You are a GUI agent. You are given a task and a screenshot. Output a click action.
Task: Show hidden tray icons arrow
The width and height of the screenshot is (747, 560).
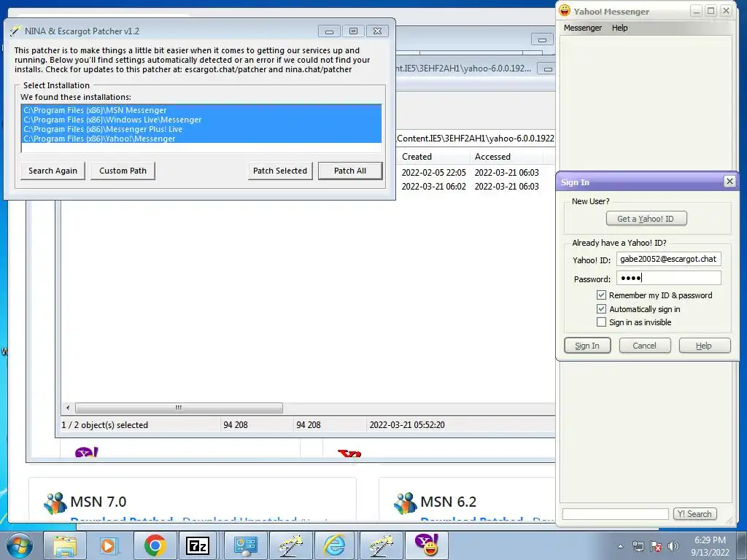coord(620,546)
